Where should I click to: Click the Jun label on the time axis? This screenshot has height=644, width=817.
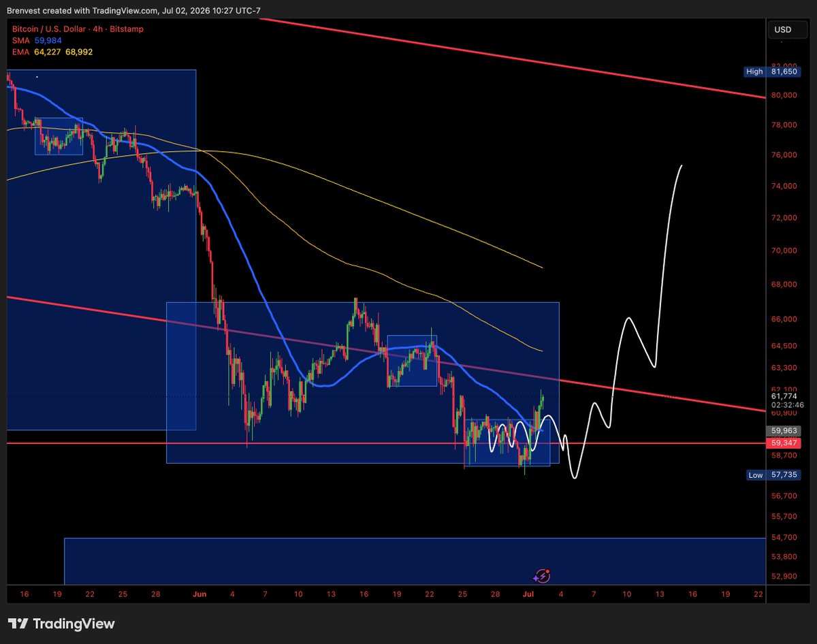pyautogui.click(x=199, y=595)
